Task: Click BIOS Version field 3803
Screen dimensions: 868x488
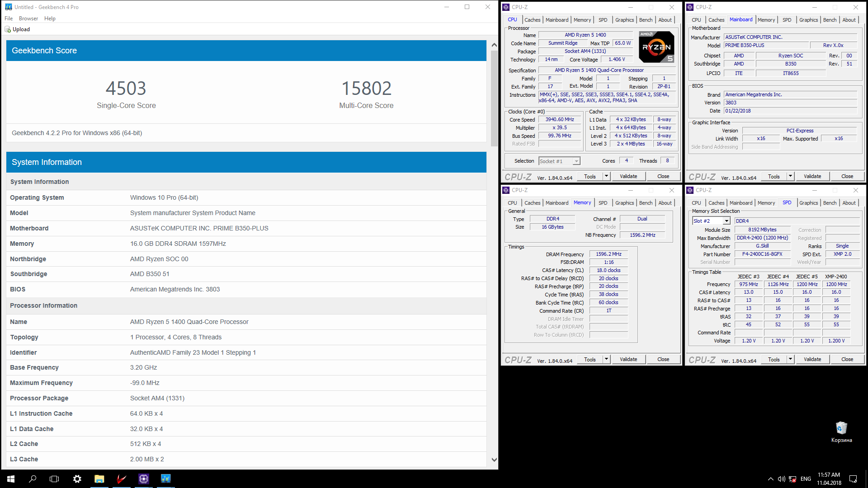Action: coord(790,103)
